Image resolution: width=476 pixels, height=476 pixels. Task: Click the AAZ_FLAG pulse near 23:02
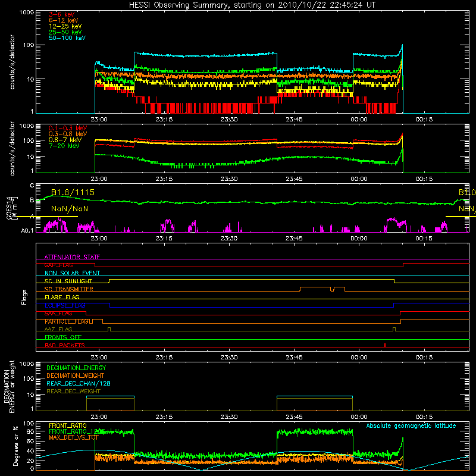coord(109,329)
